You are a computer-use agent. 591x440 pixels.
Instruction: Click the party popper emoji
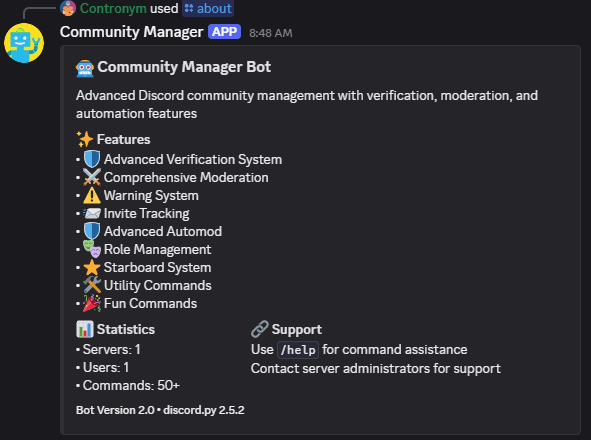[x=92, y=303]
